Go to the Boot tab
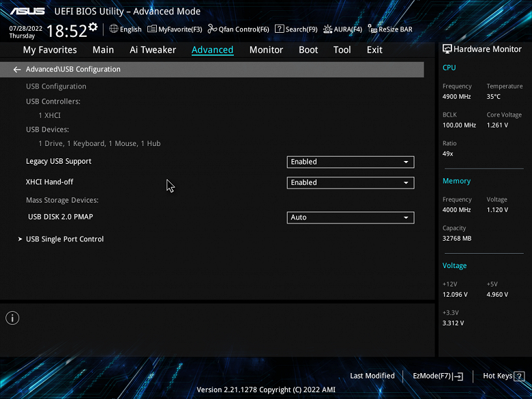532x399 pixels. click(308, 50)
